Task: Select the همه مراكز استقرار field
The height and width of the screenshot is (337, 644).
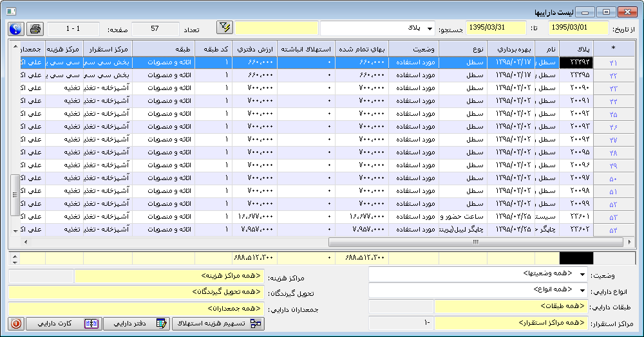Action: pos(511,323)
